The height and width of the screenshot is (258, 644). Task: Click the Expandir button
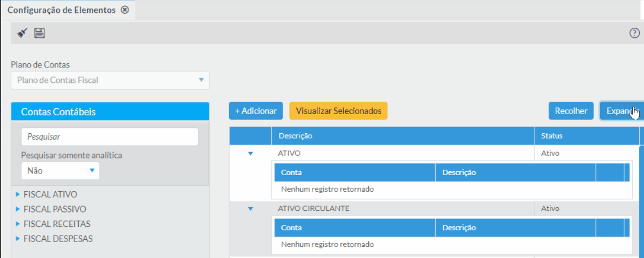click(622, 111)
